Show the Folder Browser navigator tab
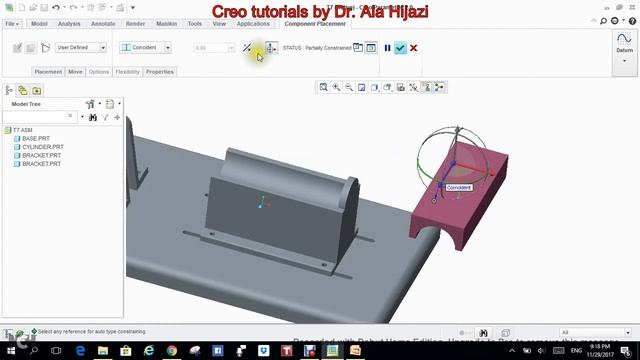The height and width of the screenshot is (360, 640). [23, 91]
